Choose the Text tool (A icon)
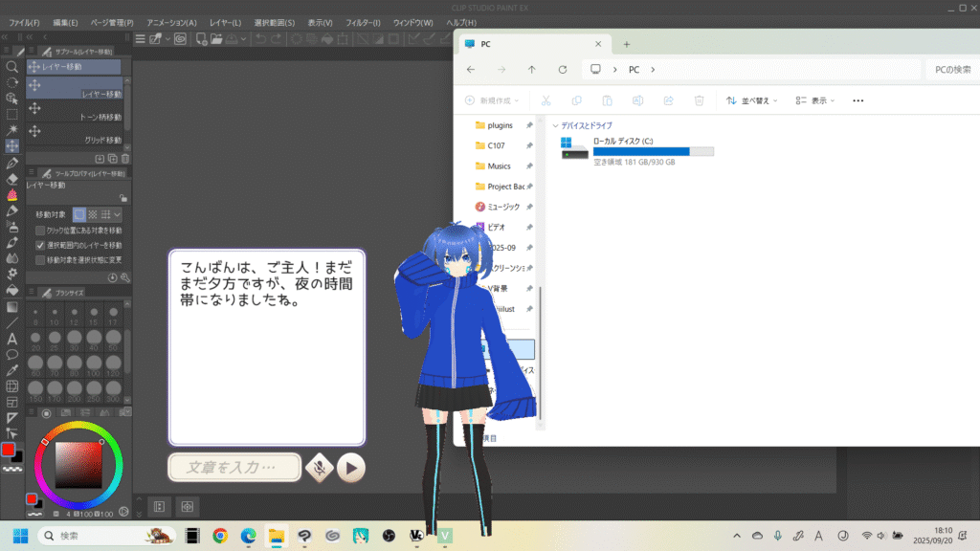 pyautogui.click(x=11, y=339)
